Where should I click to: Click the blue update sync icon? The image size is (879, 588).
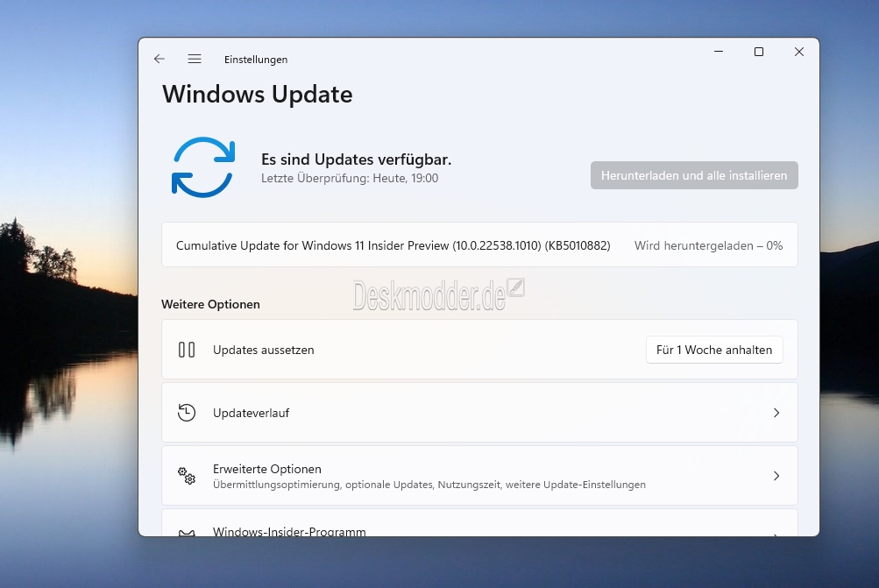(x=203, y=167)
